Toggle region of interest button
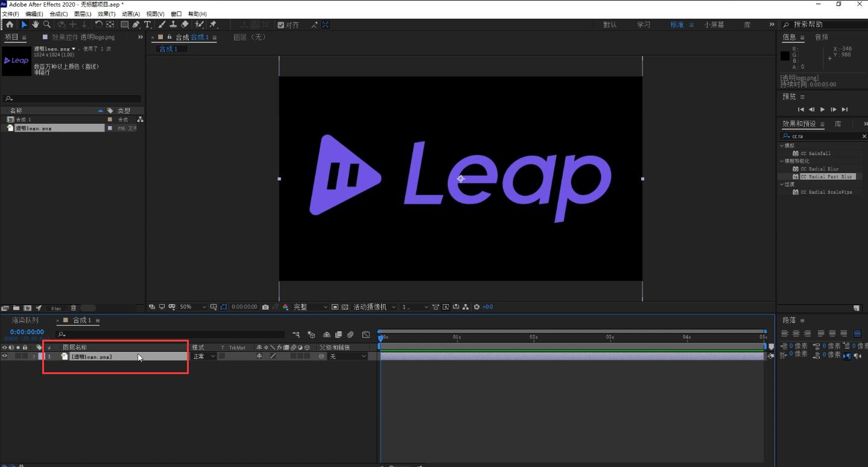This screenshot has width=868, height=467. click(x=335, y=307)
